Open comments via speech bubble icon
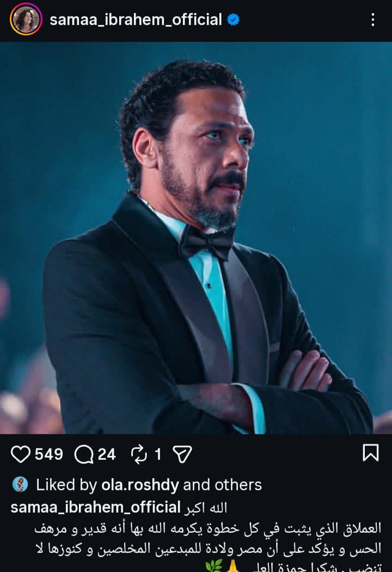 (x=83, y=454)
